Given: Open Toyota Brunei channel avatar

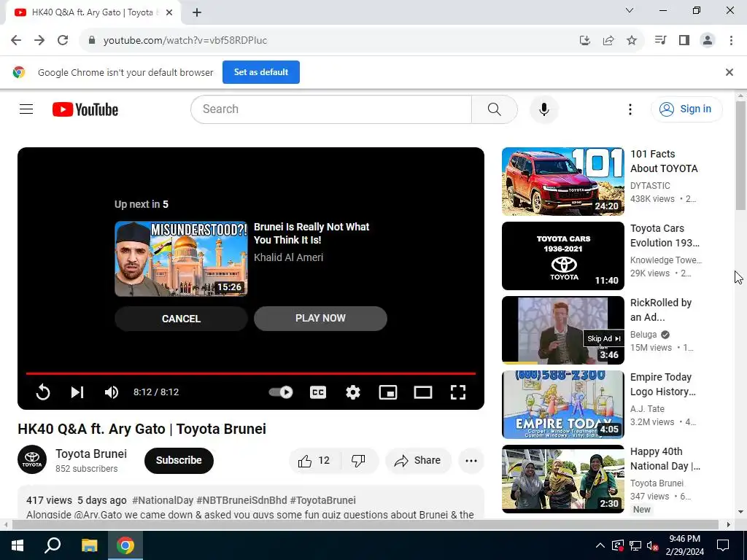Looking at the screenshot, I should click(32, 459).
